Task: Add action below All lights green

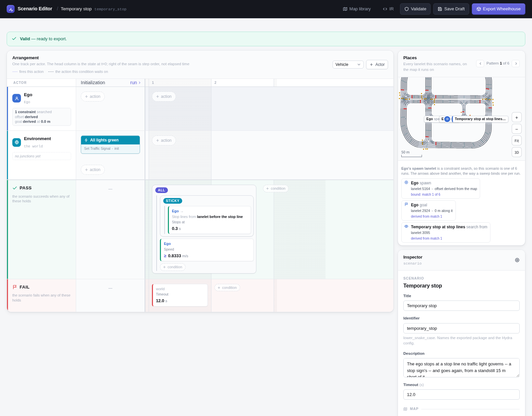Action: click(x=93, y=170)
